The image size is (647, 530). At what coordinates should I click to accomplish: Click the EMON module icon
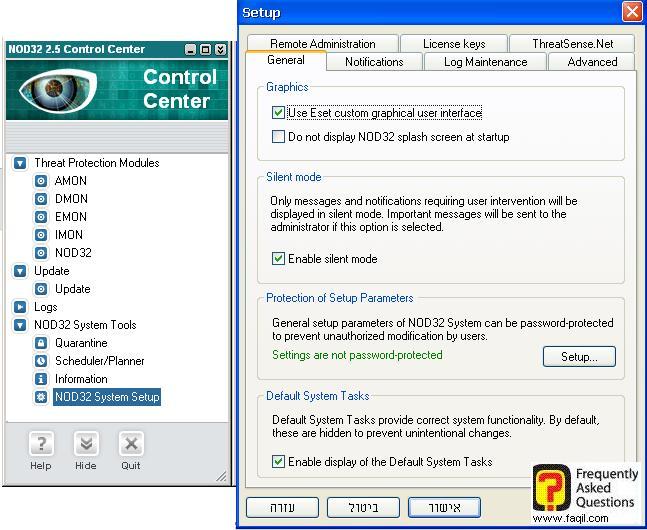41,217
